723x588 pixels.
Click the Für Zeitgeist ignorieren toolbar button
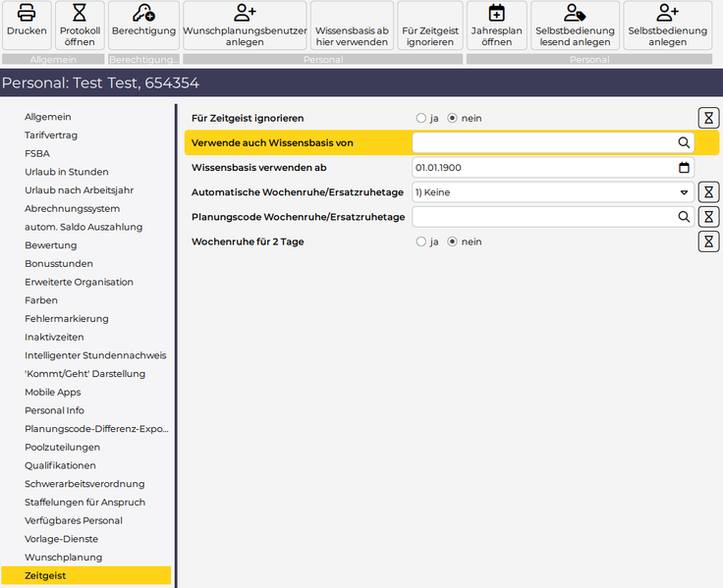(430, 36)
